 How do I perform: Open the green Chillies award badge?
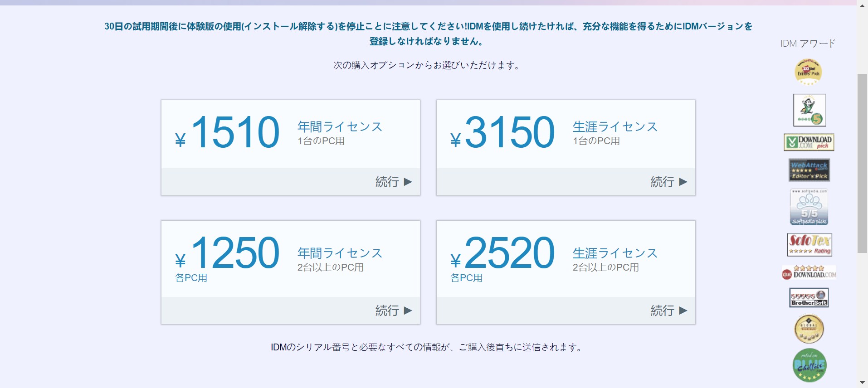[x=809, y=365]
